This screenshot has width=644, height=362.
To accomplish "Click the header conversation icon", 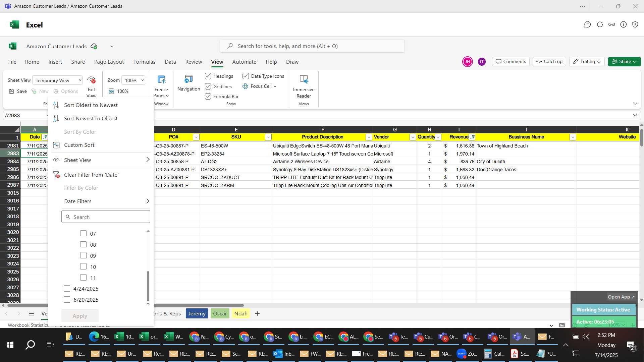I will pyautogui.click(x=587, y=24).
